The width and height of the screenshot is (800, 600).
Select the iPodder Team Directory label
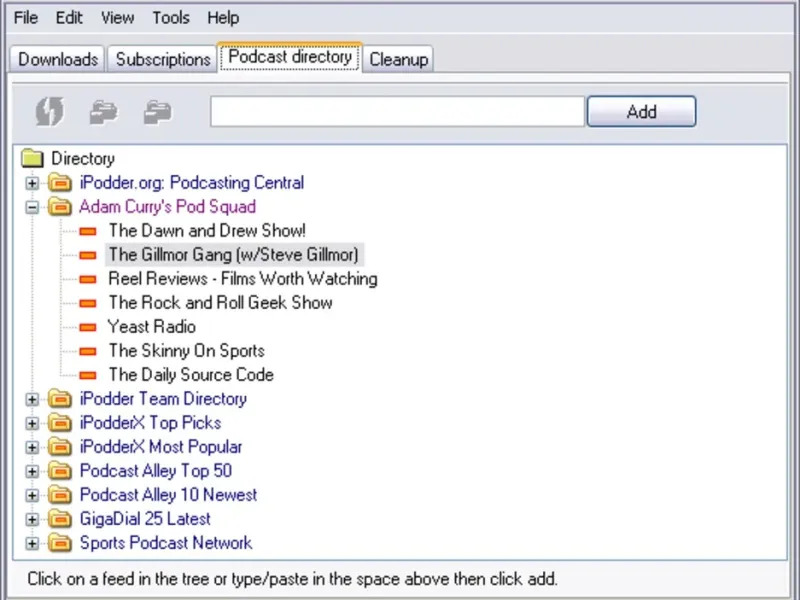[163, 398]
